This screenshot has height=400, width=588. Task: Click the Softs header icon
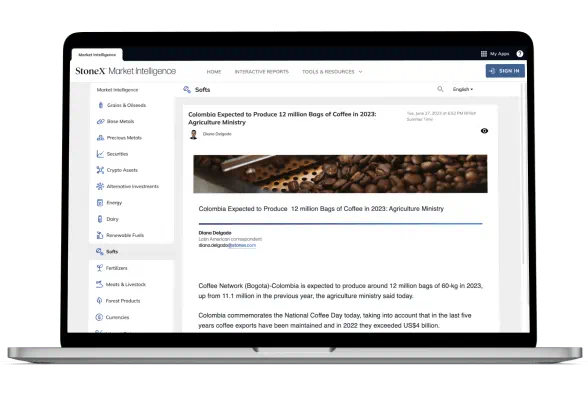[x=187, y=90]
